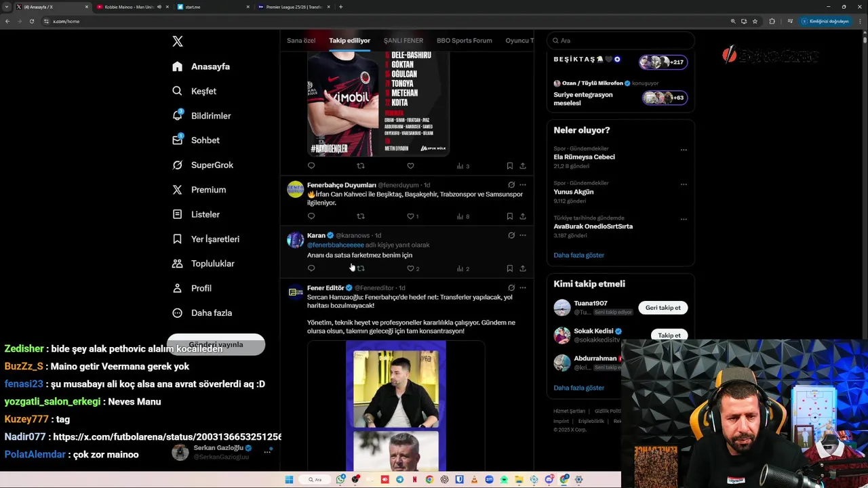The height and width of the screenshot is (488, 868).
Task: View stats of Karan's post
Action: tap(462, 268)
